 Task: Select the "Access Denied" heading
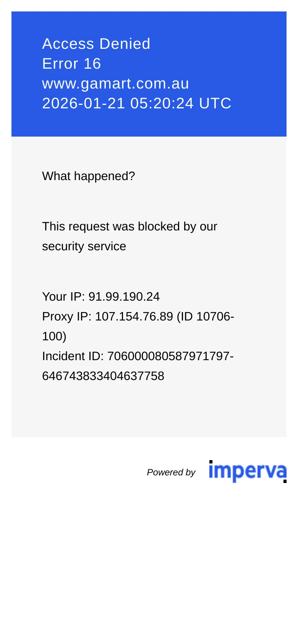[96, 44]
